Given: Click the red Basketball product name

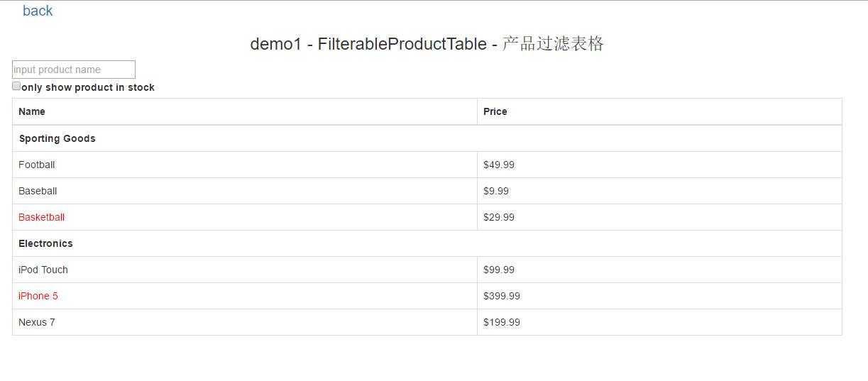Looking at the screenshot, I should tap(41, 217).
